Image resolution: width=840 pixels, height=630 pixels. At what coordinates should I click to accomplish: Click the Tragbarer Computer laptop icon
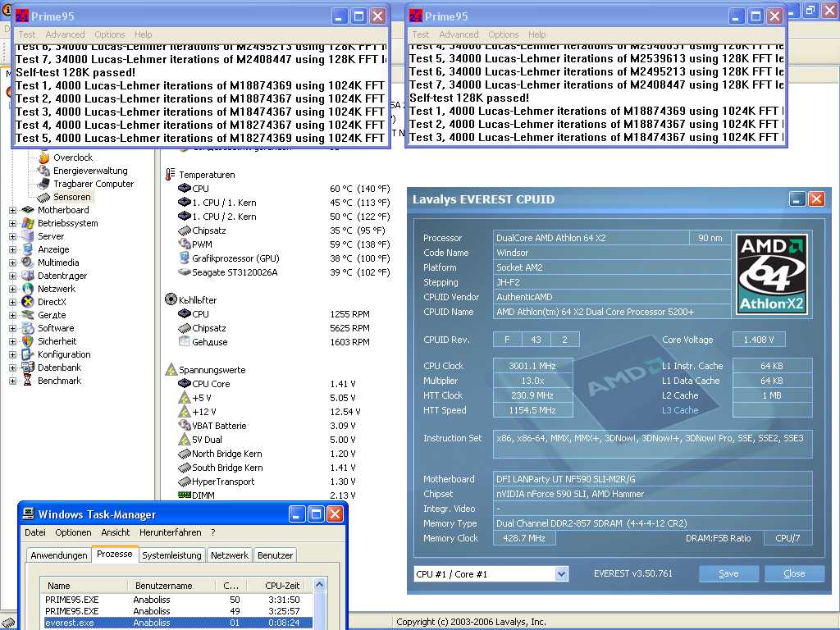coord(44,184)
